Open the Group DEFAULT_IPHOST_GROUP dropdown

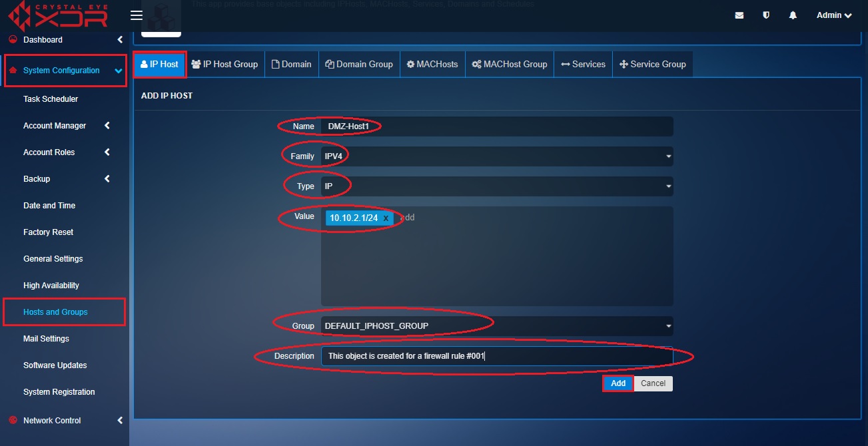[497, 326]
